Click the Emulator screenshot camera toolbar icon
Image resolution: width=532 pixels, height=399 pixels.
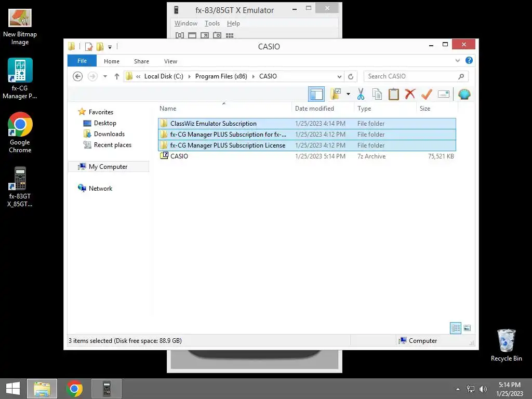217,35
